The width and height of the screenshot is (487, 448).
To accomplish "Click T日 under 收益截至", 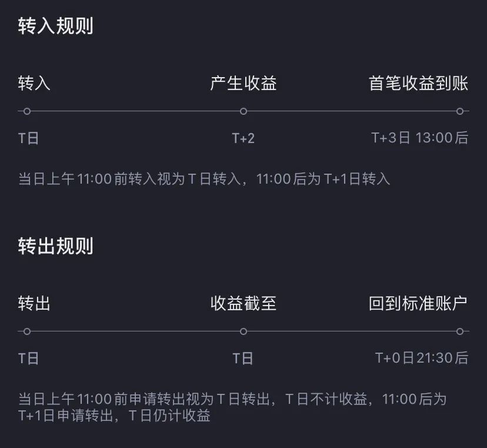I will click(x=243, y=359).
